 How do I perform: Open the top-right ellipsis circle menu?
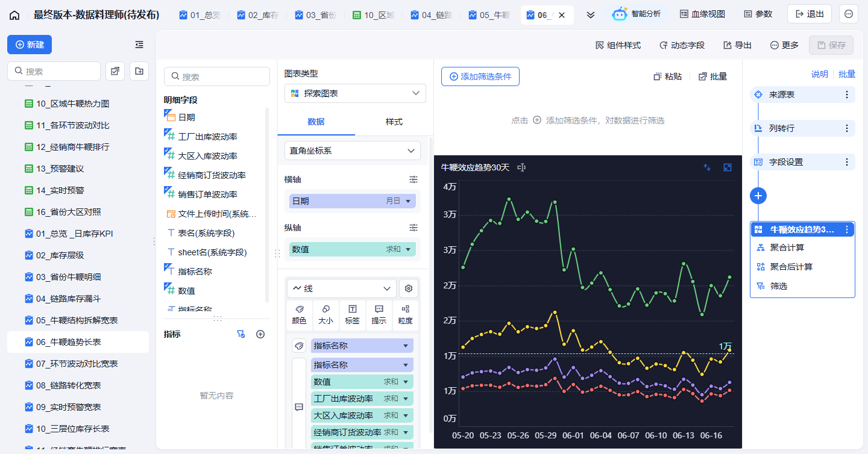pyautogui.click(x=849, y=14)
